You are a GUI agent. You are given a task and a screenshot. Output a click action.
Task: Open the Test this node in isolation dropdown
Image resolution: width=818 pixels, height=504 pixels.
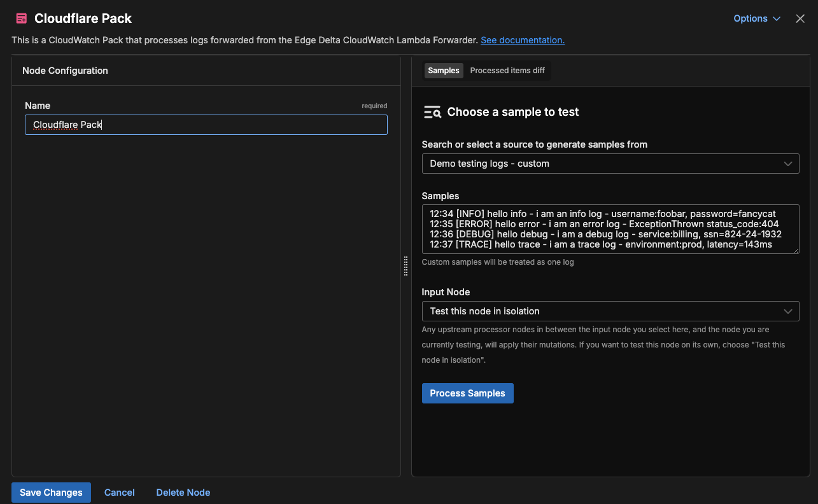tap(610, 311)
